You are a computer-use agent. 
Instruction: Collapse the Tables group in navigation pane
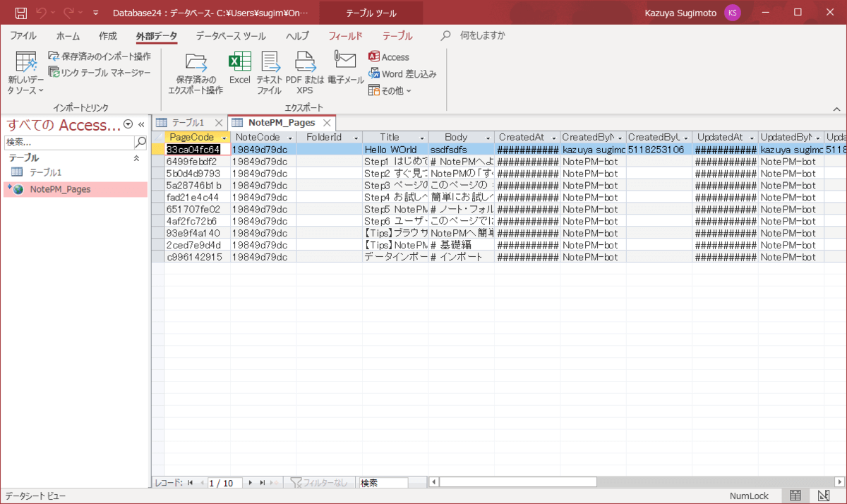[x=136, y=158]
